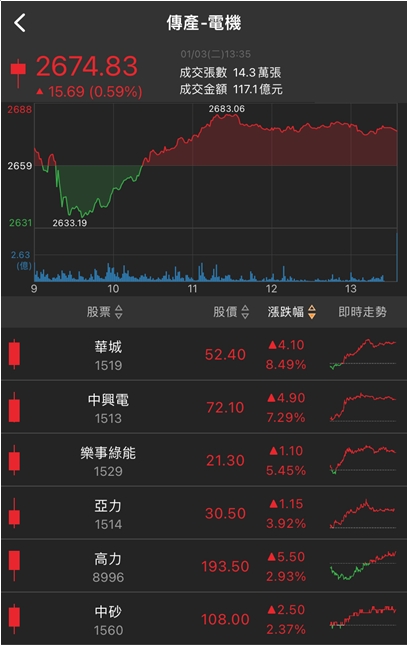This screenshot has width=407, height=645.
Task: Select the stock name 中砂
Action: click(108, 612)
